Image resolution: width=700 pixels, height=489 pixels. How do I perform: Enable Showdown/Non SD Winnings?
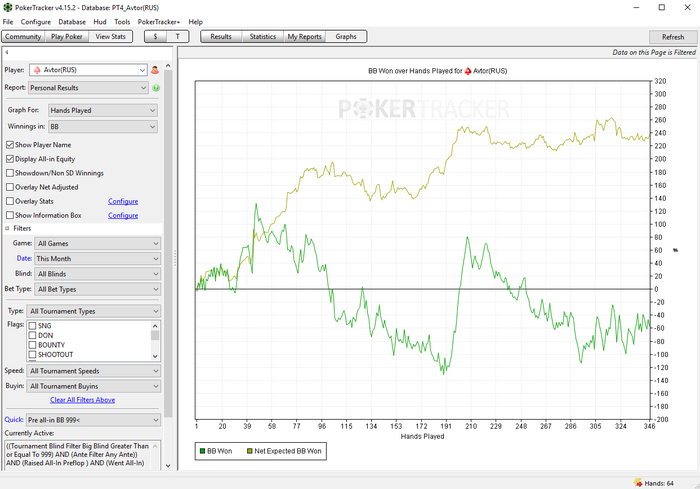[10, 173]
